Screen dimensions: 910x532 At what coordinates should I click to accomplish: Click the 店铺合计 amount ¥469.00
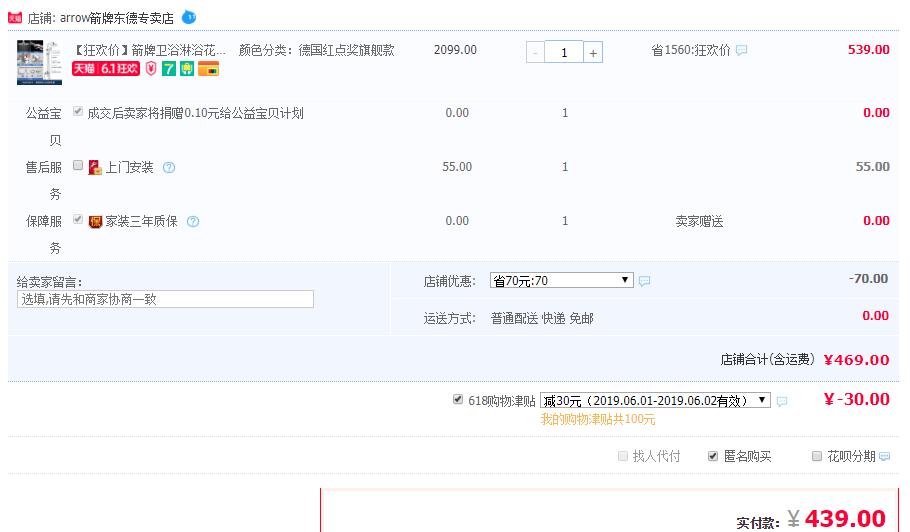point(857,360)
